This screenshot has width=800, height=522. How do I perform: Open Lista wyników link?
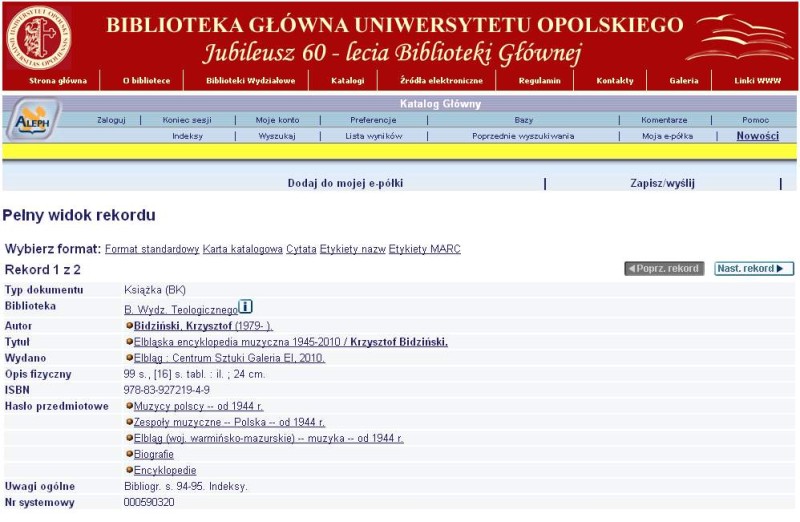(x=373, y=136)
